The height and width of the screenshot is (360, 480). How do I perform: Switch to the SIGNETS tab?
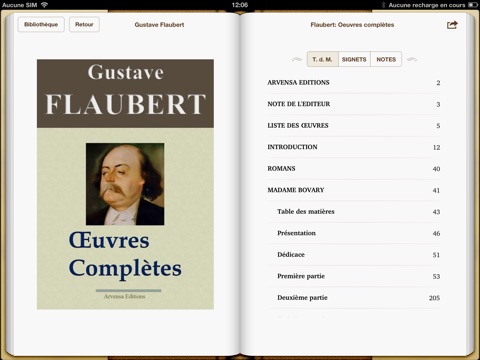coord(354,59)
